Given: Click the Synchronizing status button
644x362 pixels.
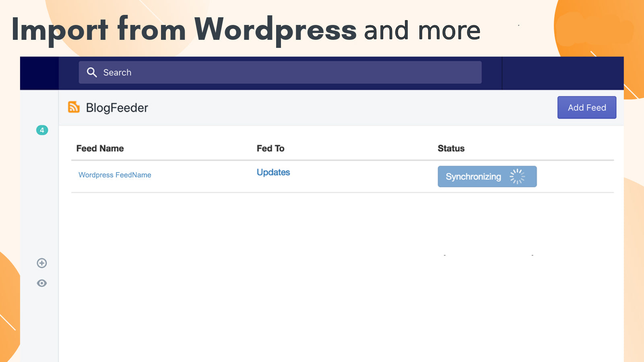Looking at the screenshot, I should pyautogui.click(x=487, y=177).
